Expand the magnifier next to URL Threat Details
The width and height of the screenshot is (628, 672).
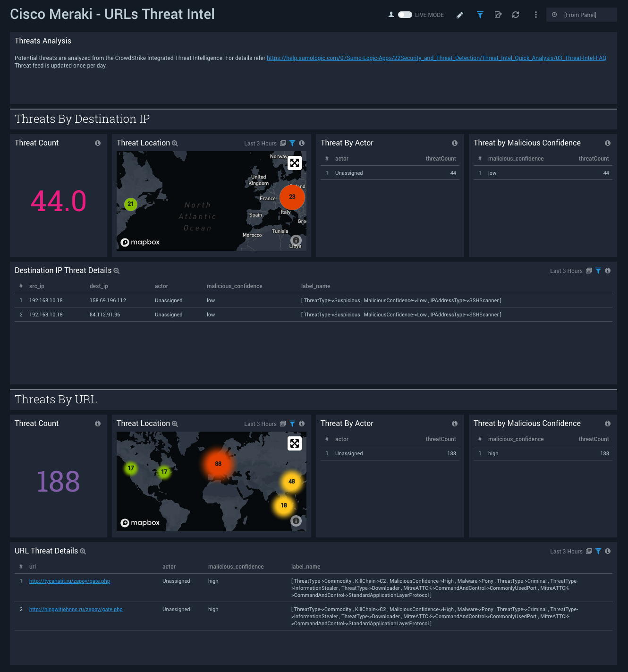83,551
